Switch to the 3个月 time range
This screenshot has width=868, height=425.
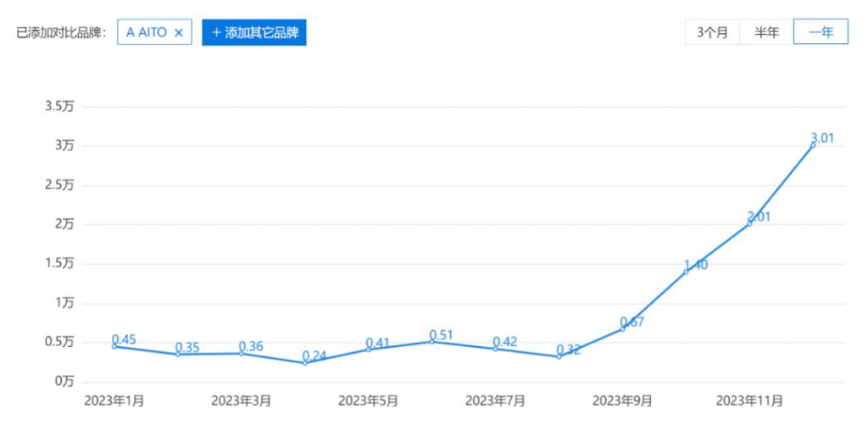pyautogui.click(x=712, y=32)
